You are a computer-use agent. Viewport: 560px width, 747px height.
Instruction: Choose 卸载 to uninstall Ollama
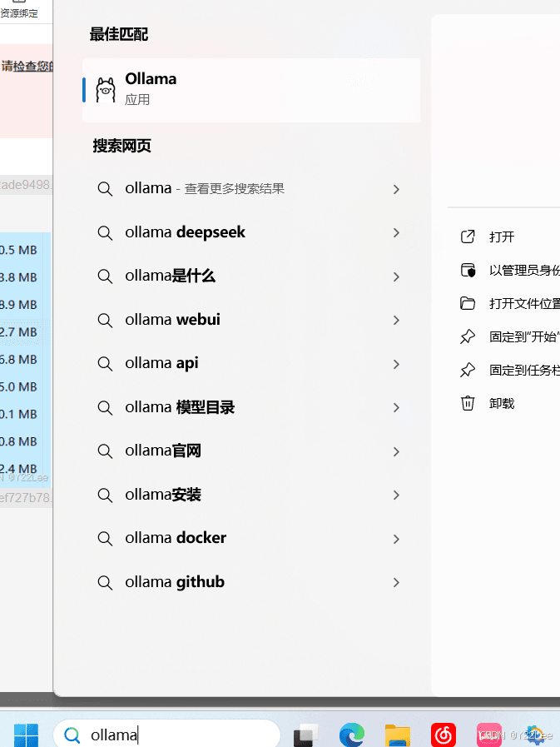[x=503, y=404]
